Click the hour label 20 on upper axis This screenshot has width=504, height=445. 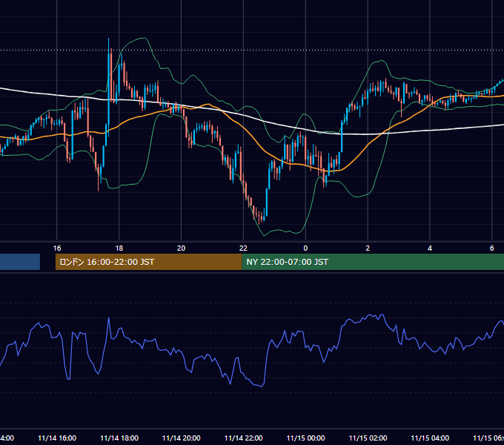[182, 248]
